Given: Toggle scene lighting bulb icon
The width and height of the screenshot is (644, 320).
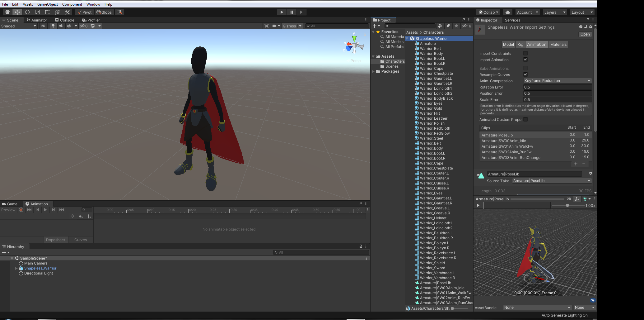Looking at the screenshot, I should (x=53, y=26).
